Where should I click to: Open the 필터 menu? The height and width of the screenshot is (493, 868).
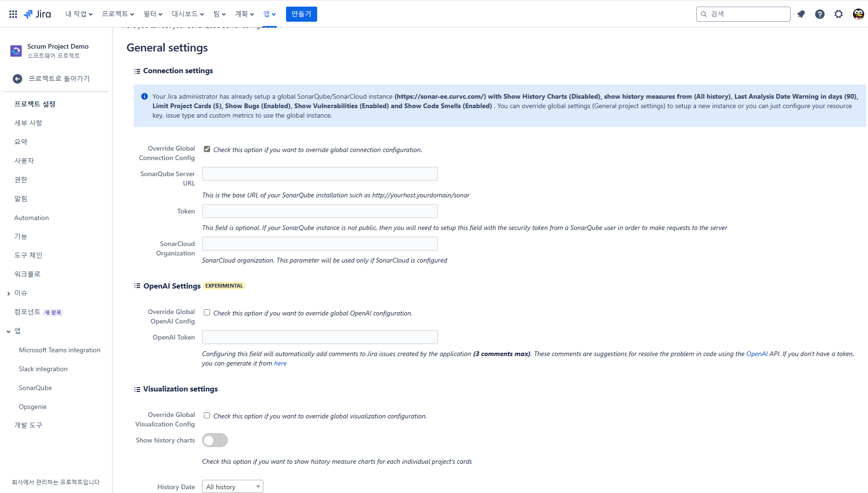153,14
